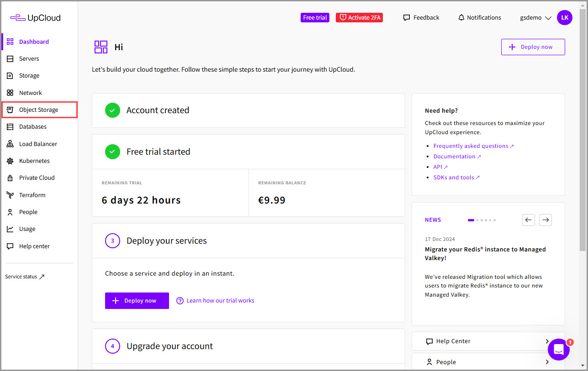
Task: Click the chat icon in Help Center card
Action: point(429,341)
